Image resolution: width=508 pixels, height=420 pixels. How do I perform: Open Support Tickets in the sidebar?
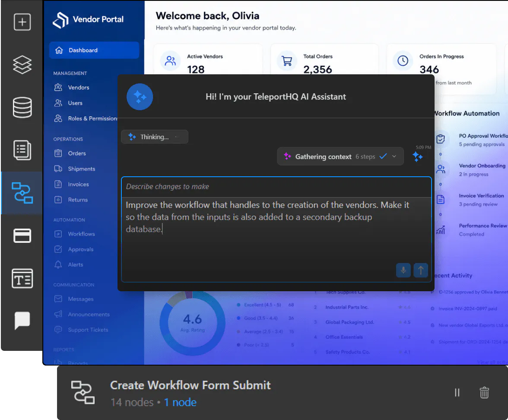88,330
